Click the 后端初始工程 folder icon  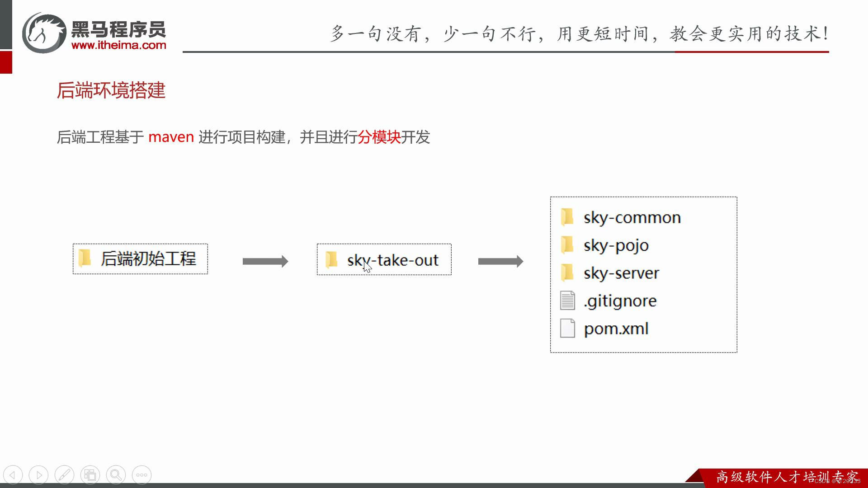85,258
